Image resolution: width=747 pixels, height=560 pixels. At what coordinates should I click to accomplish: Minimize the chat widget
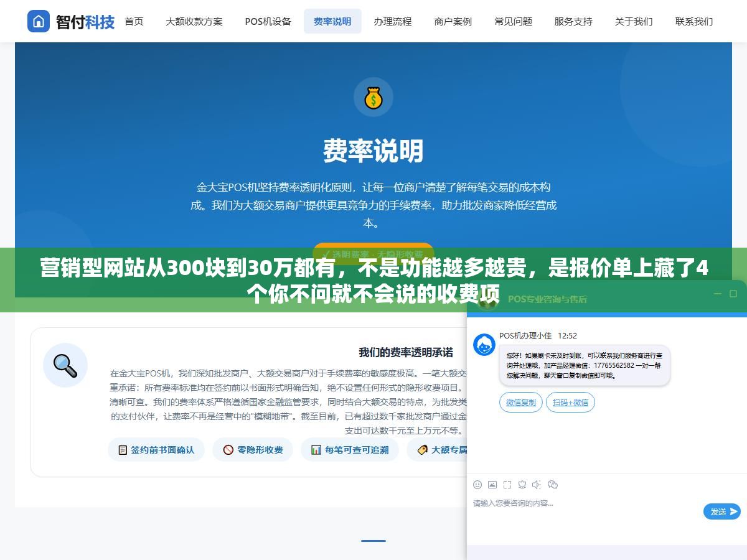(718, 293)
